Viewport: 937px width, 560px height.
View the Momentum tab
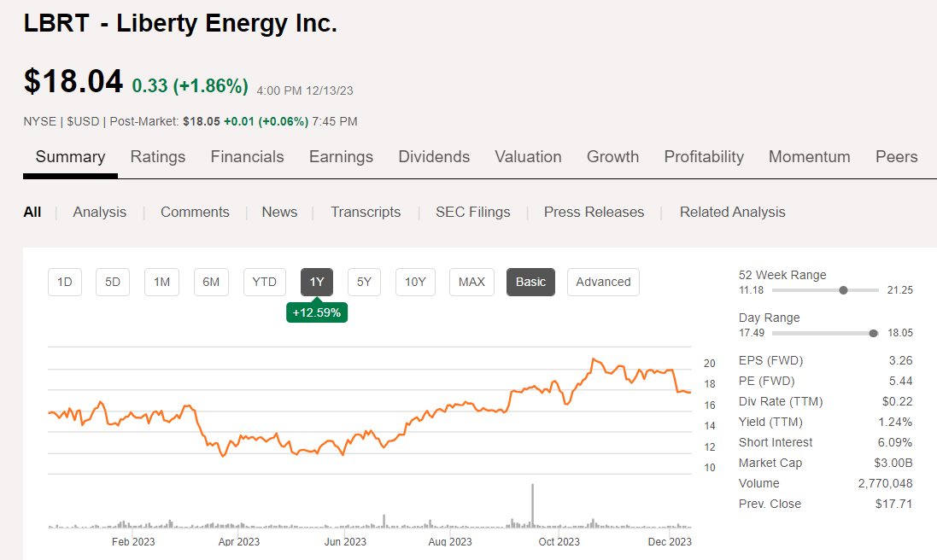point(809,157)
